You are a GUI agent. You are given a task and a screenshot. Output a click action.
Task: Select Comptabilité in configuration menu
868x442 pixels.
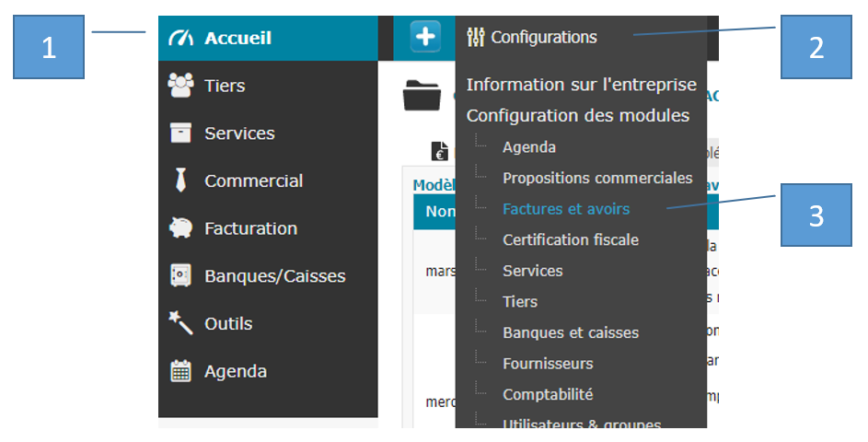(x=548, y=394)
